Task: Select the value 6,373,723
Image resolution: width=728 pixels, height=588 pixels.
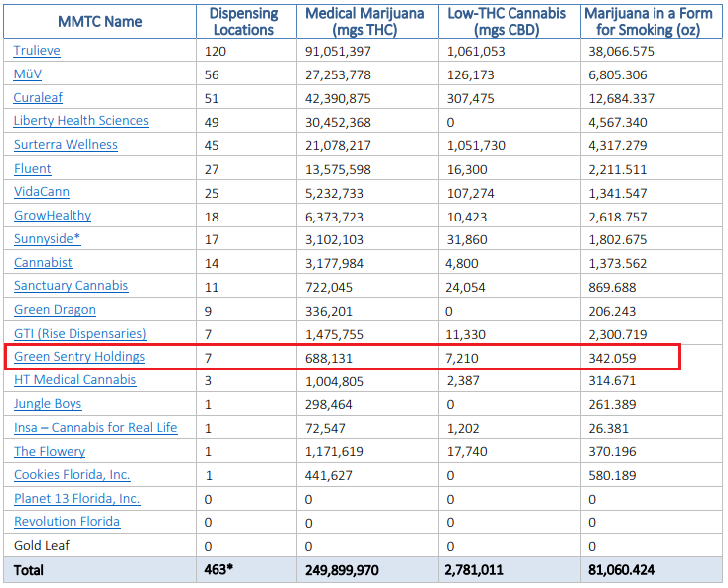Action: [x=334, y=217]
